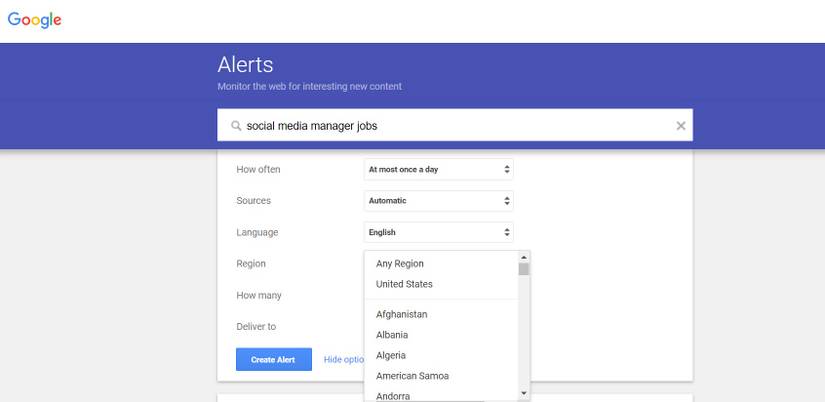This screenshot has height=402, width=825.
Task: Open the Language dropdown
Action: pyautogui.click(x=438, y=232)
